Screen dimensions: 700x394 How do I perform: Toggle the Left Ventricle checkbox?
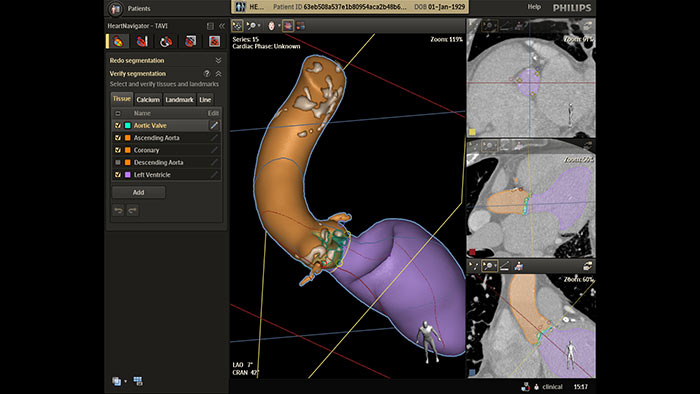point(118,175)
